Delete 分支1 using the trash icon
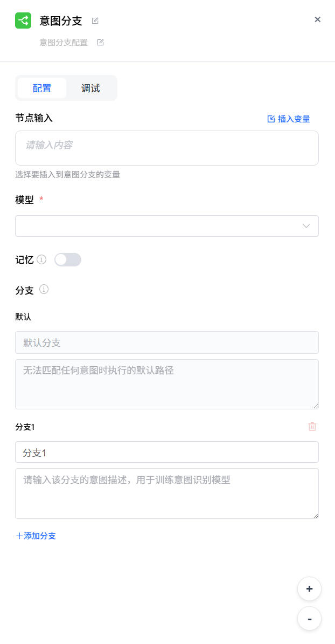The height and width of the screenshot is (644, 335). [x=312, y=427]
